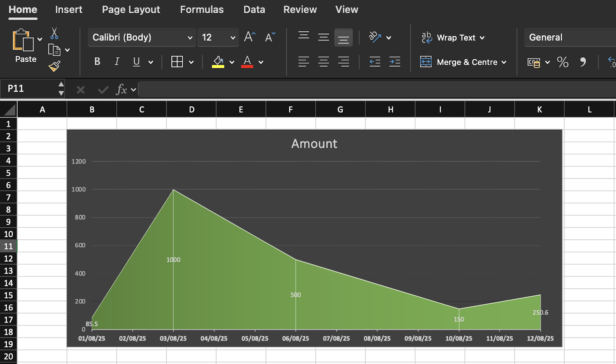Viewport: 616px width, 364px height.
Task: Click axis label 06/08/25
Action: click(x=296, y=339)
